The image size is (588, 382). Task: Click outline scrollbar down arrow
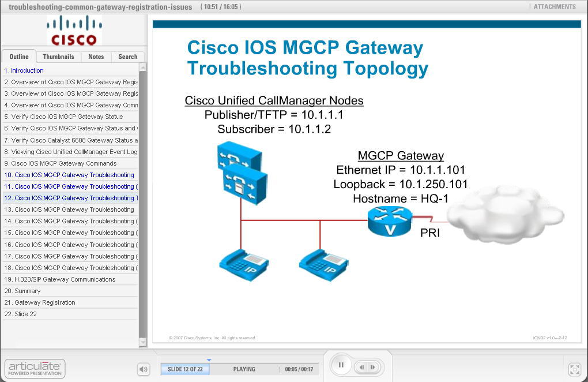tap(142, 342)
